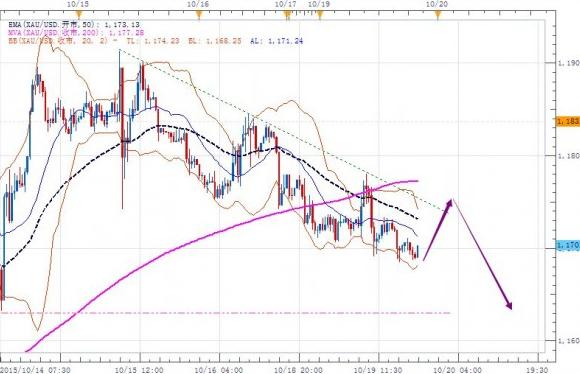This screenshot has width=580, height=374.
Task: Click the orange 1,183 price tag
Action: tap(567, 121)
